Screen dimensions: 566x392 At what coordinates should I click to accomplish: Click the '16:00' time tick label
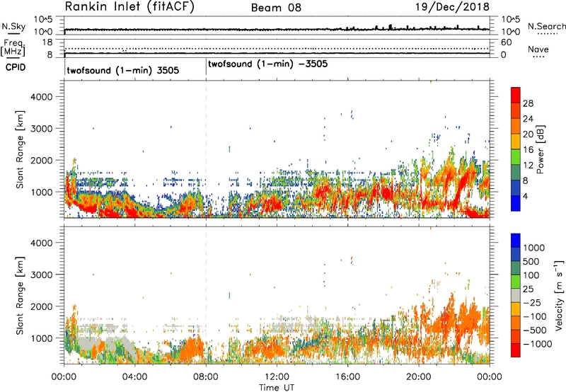(x=347, y=377)
